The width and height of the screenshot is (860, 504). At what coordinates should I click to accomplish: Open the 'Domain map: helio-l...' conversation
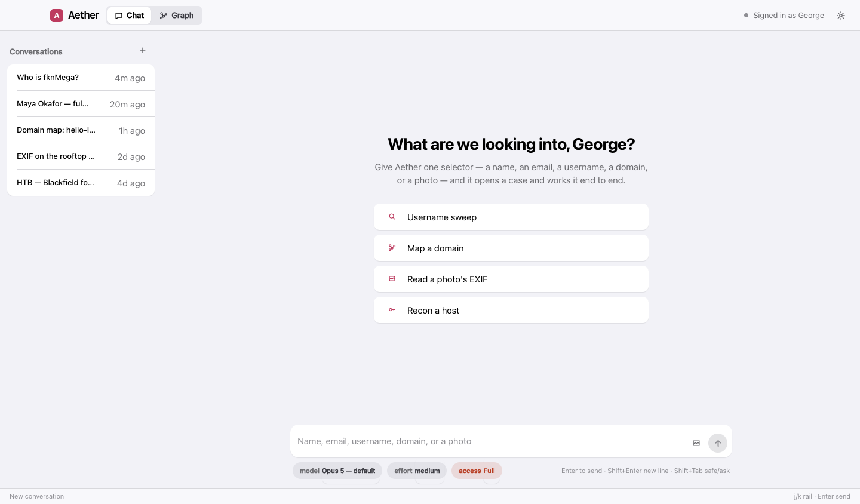[x=81, y=130]
